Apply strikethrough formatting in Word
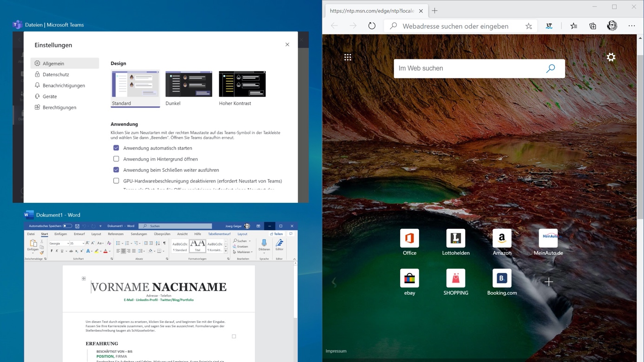The image size is (644, 362). [x=71, y=251]
